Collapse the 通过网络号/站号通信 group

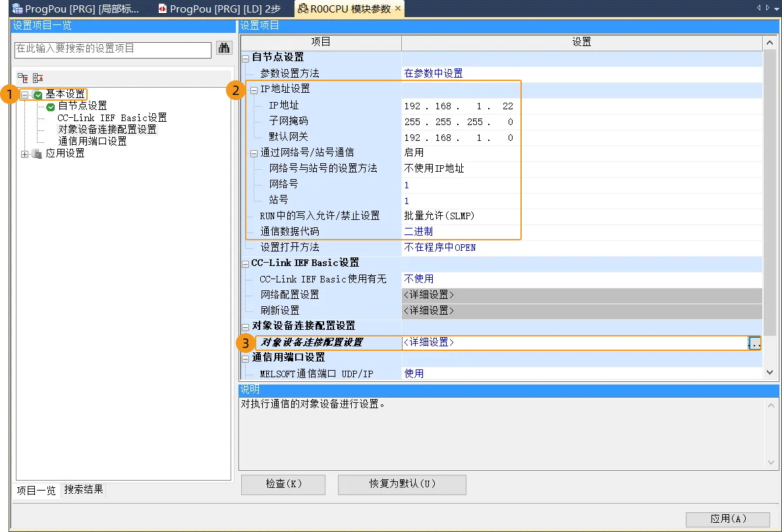tap(254, 153)
